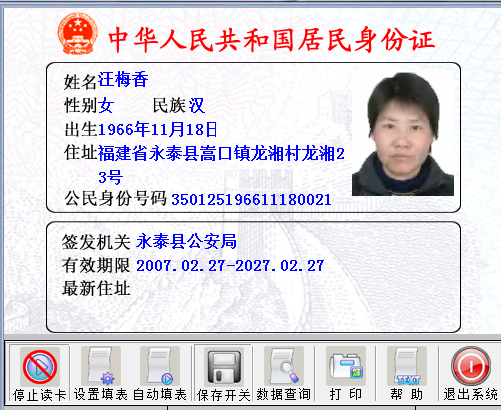Click the national emblem logo
501x410 pixels.
pos(77,33)
